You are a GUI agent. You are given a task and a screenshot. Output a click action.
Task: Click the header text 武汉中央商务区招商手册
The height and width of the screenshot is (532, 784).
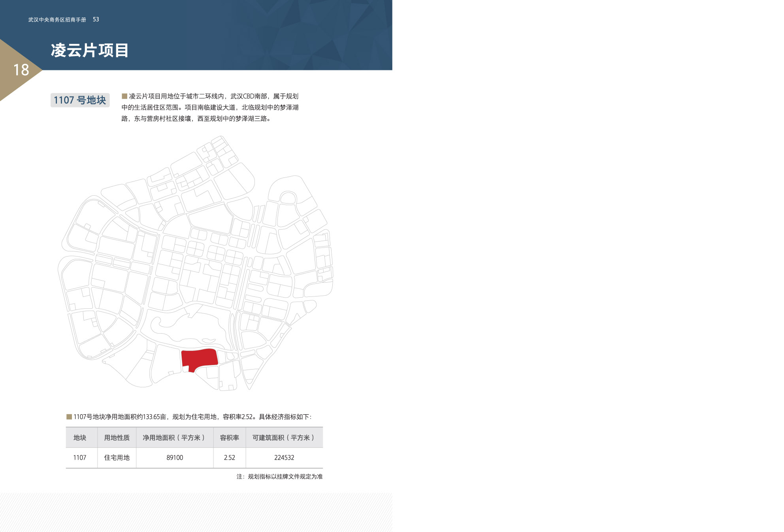tap(57, 19)
